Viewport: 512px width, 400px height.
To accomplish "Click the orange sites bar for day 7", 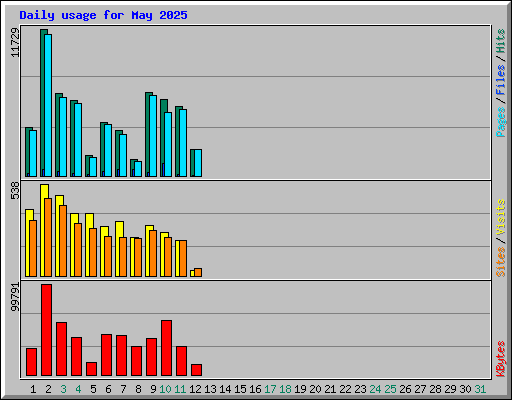I will pyautogui.click(x=123, y=257).
